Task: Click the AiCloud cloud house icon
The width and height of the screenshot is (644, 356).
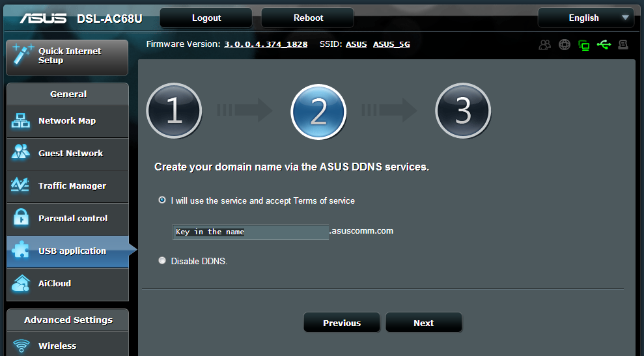Action: (x=21, y=283)
